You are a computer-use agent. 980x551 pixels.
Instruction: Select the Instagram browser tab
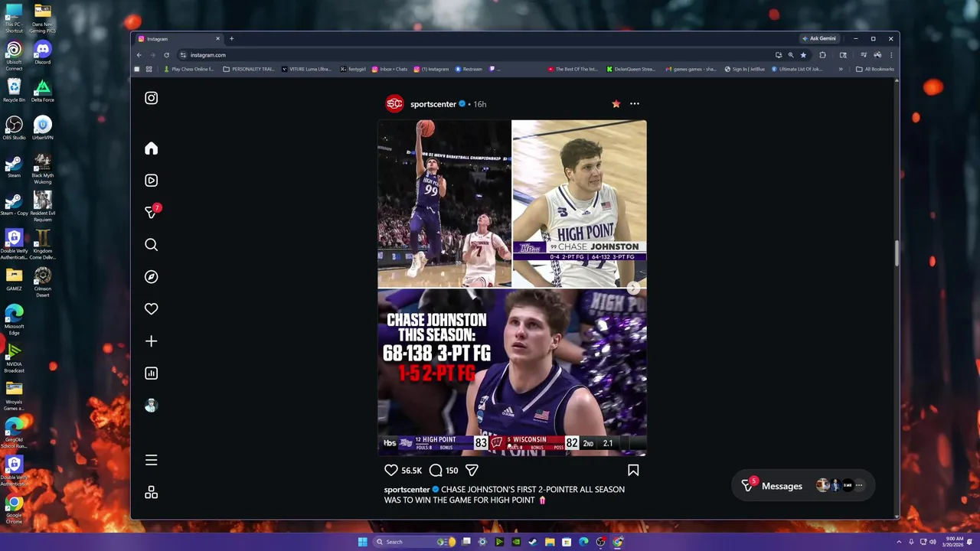click(x=179, y=38)
